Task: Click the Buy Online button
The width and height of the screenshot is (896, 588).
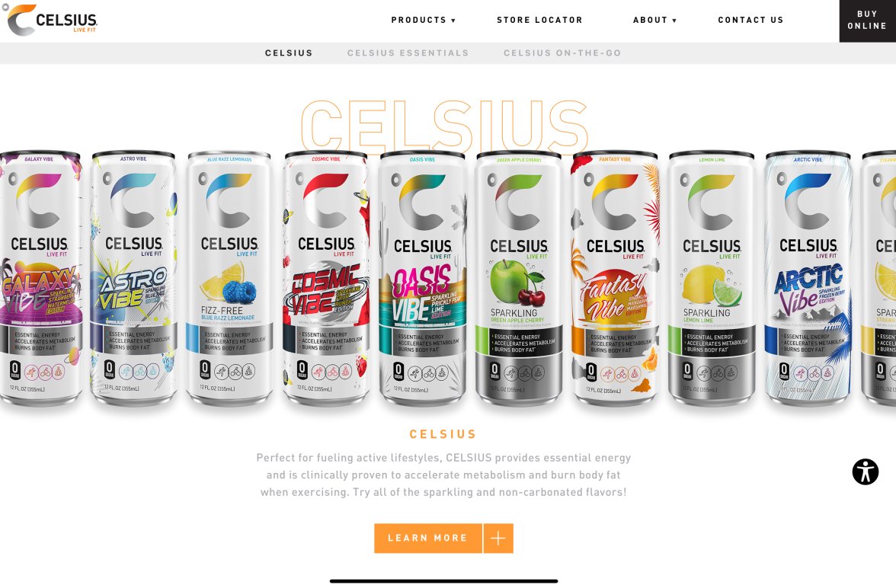Action: pyautogui.click(x=867, y=21)
